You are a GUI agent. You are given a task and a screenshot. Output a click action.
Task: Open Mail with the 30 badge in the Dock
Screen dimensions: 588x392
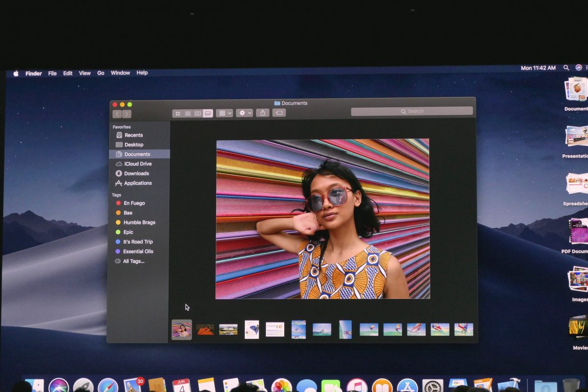click(133, 385)
